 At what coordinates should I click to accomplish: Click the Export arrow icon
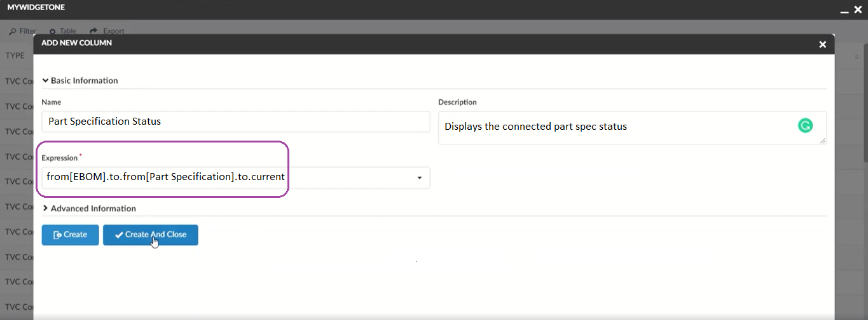[93, 31]
